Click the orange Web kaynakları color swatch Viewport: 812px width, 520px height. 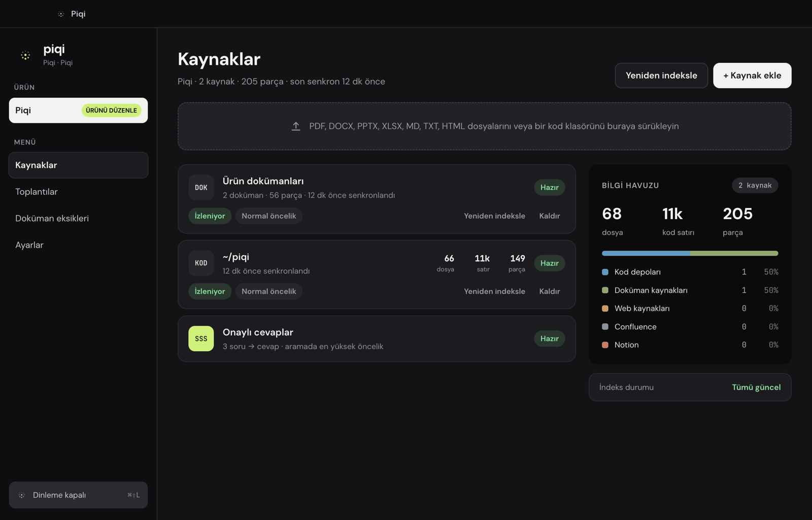[605, 308]
